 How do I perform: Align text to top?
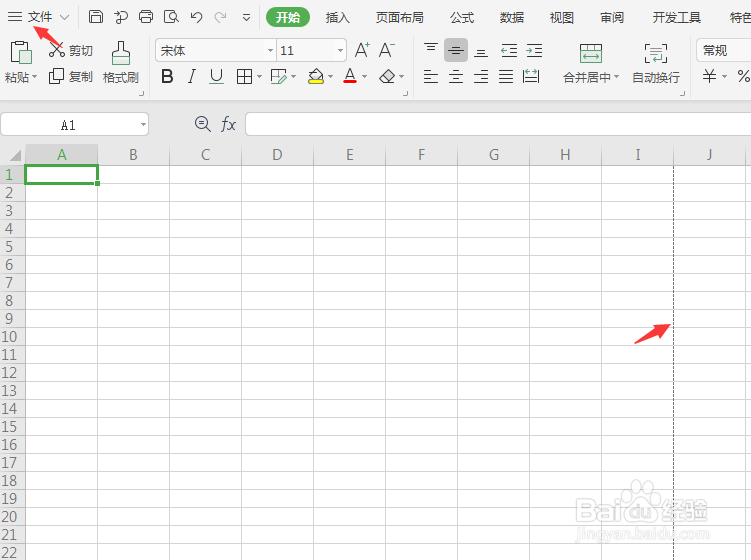pos(431,50)
